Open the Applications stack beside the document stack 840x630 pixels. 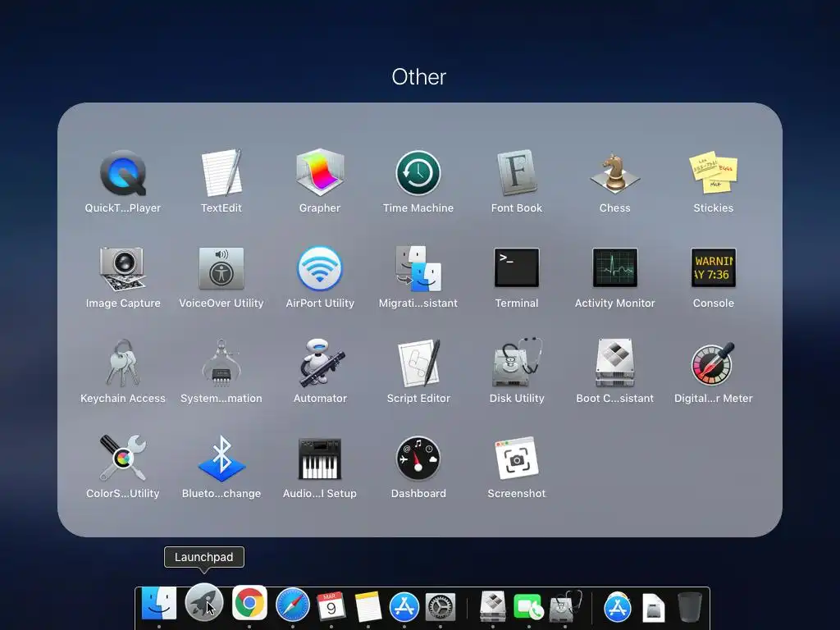[x=618, y=607]
